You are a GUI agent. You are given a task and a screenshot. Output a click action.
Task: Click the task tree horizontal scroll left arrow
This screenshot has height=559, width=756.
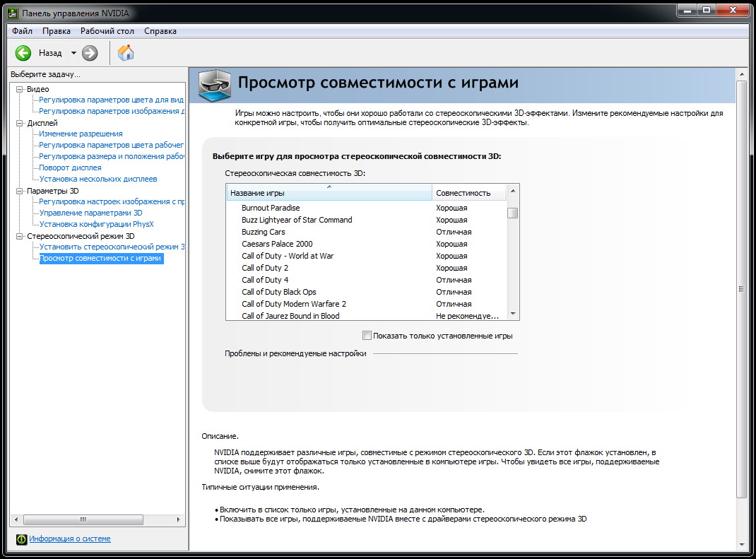tap(16, 519)
